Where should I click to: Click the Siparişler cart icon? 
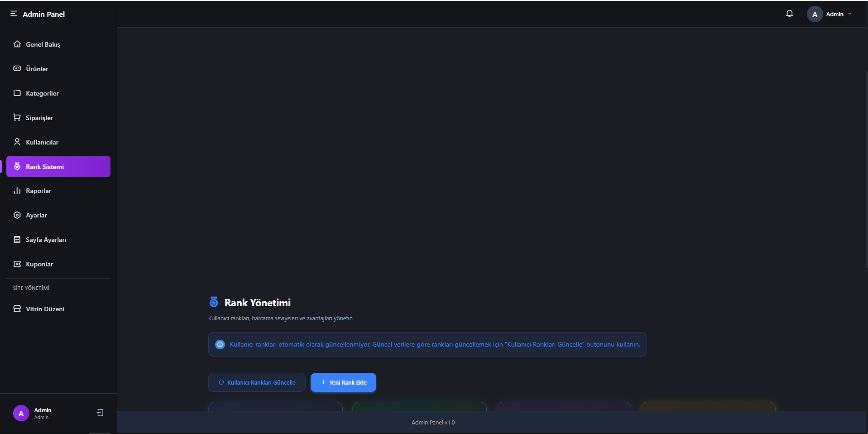pos(17,117)
